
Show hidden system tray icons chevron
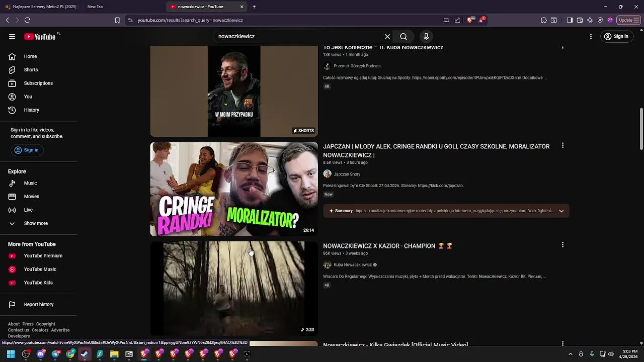coord(570,354)
